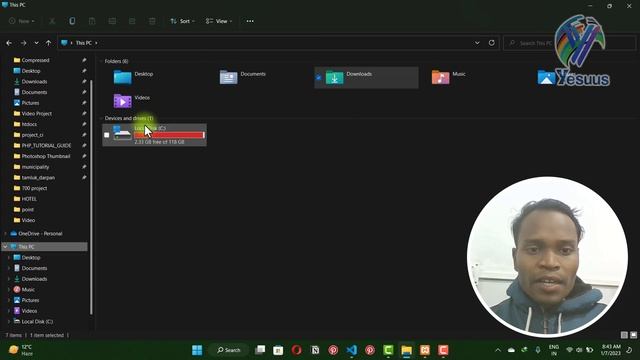Open XAMPP from the taskbar
This screenshot has height=360, width=640.
(425, 350)
